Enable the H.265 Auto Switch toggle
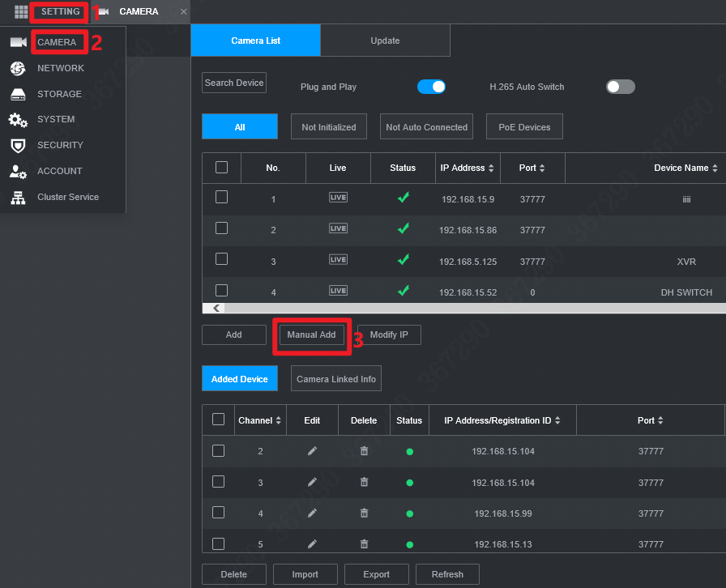This screenshot has width=726, height=588. pyautogui.click(x=620, y=87)
